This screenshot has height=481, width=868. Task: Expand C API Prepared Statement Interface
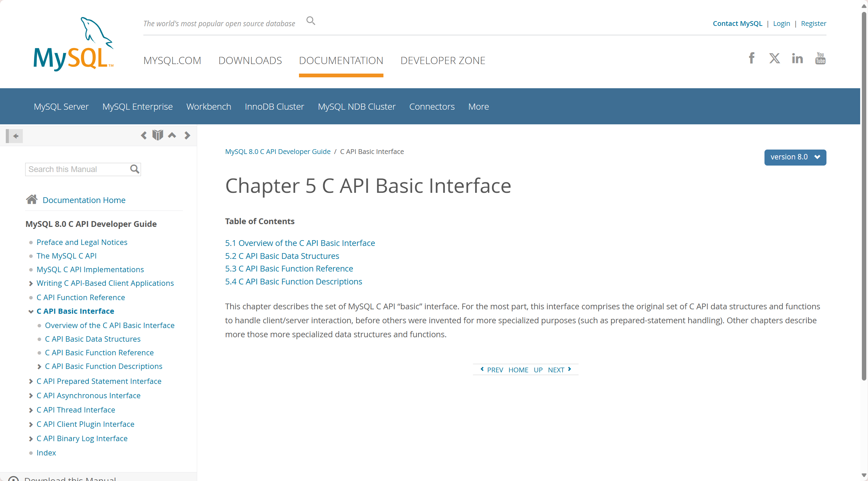click(x=31, y=382)
